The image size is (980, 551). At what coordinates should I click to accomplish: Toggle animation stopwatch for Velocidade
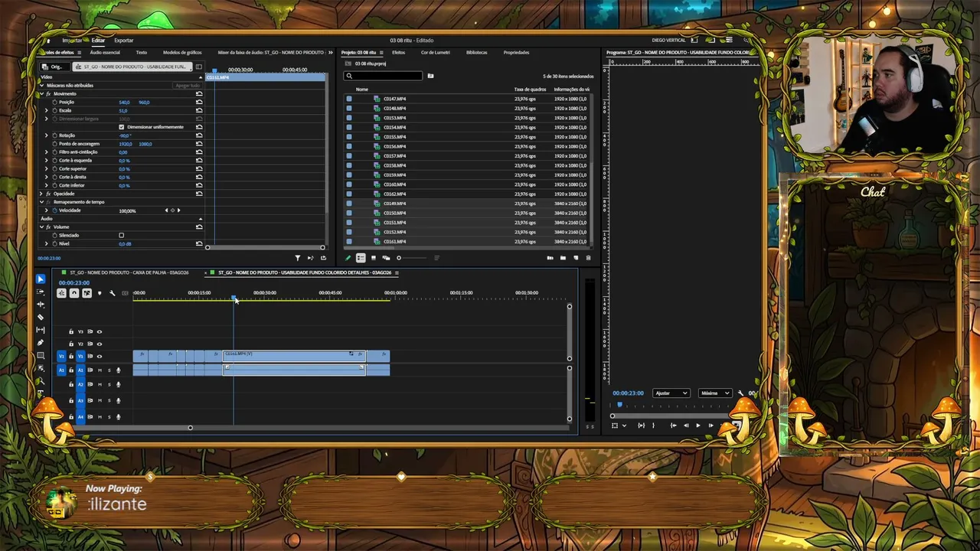click(54, 210)
